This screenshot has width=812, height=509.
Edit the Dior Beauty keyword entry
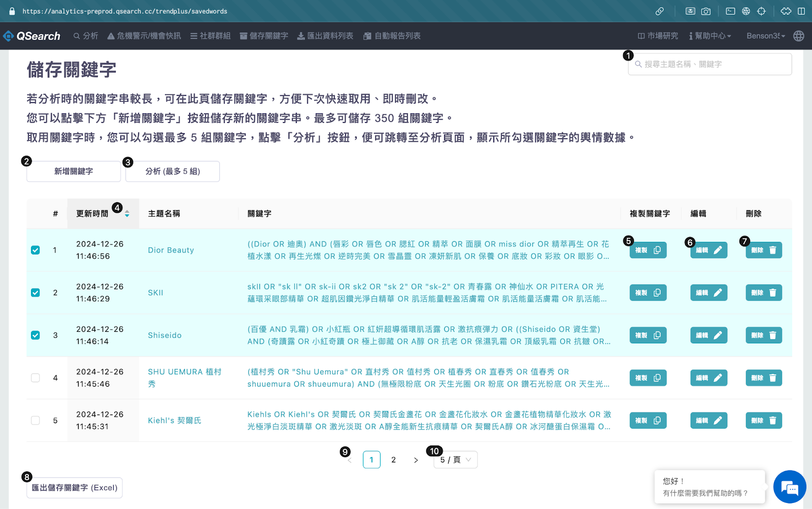pyautogui.click(x=708, y=250)
